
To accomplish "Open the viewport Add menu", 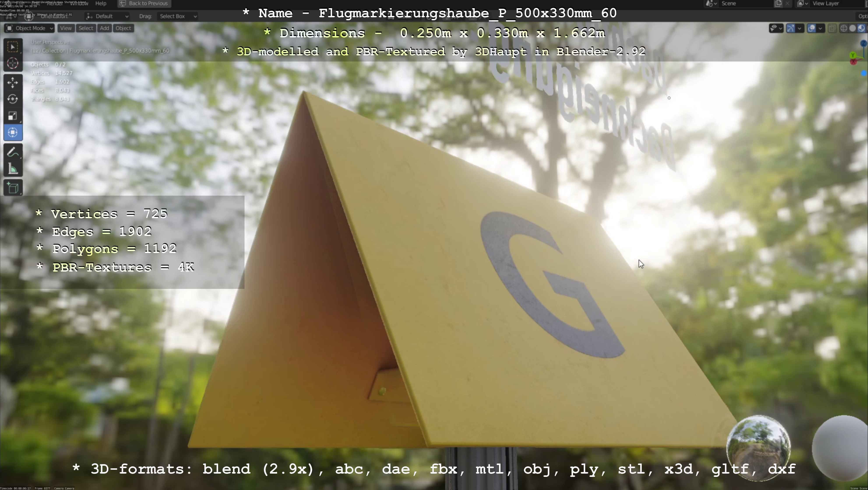I will [104, 28].
